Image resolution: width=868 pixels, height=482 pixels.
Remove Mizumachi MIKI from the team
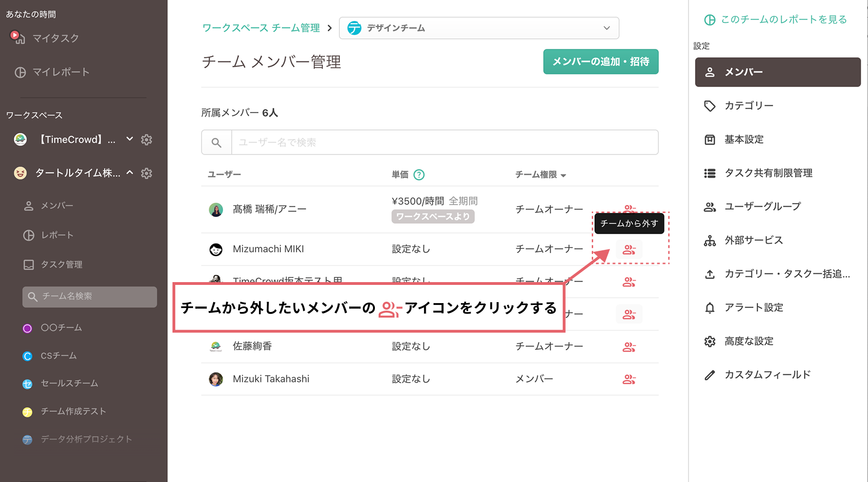629,249
